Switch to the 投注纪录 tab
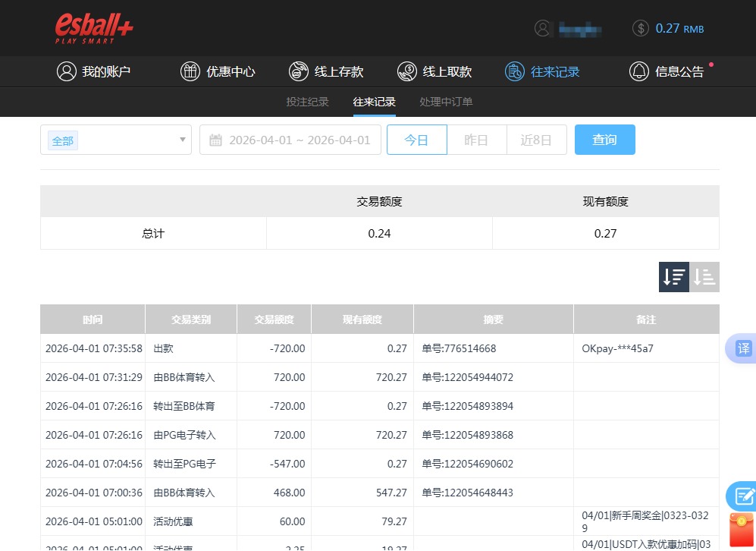Screen dimensions: 756x551 pos(307,101)
